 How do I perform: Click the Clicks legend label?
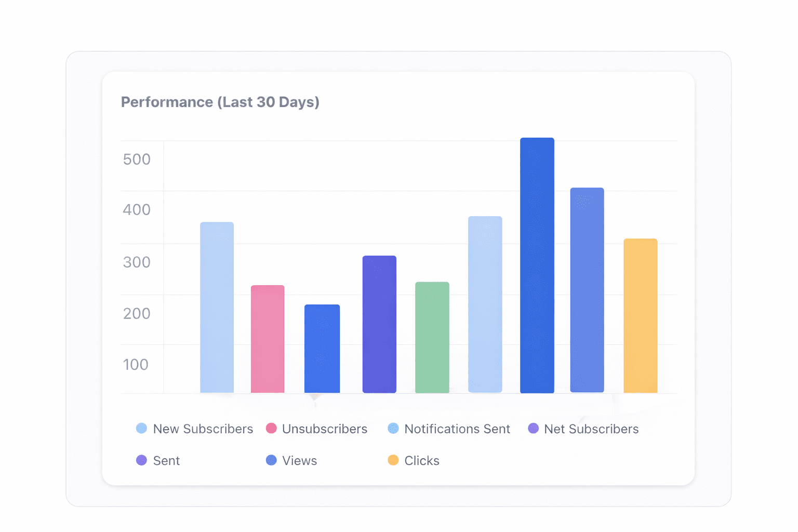coord(422,461)
